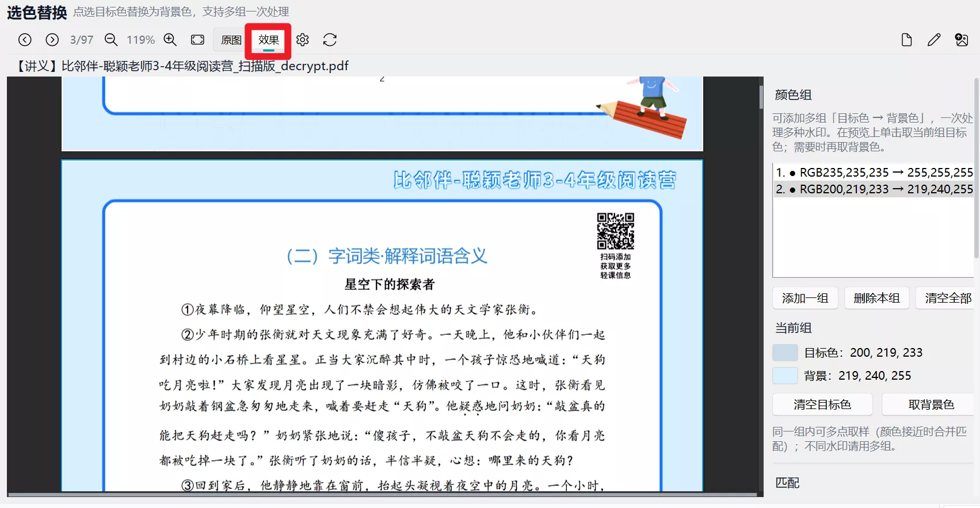Image resolution: width=980 pixels, height=508 pixels.
Task: Click the 目标色: 200, 219, 233 value
Action: [x=863, y=353]
